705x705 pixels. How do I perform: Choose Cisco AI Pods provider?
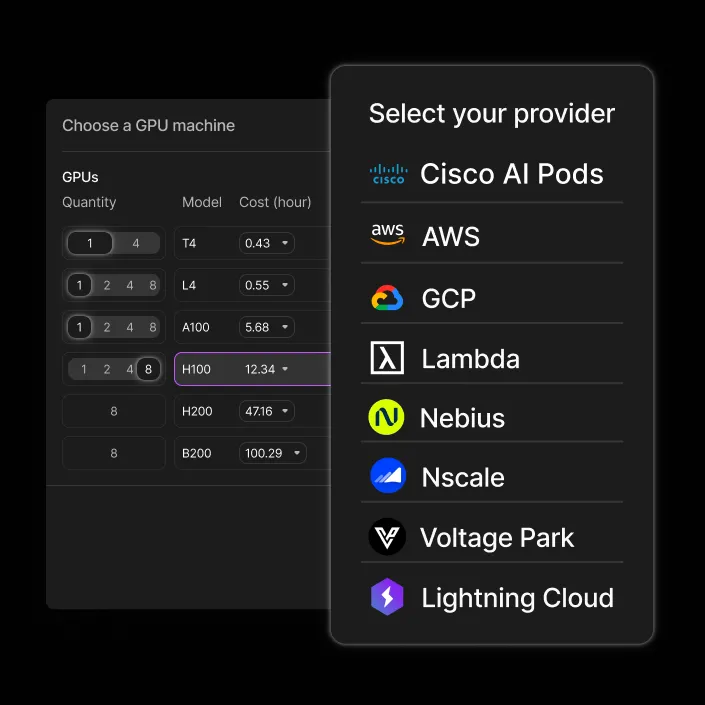(492, 174)
